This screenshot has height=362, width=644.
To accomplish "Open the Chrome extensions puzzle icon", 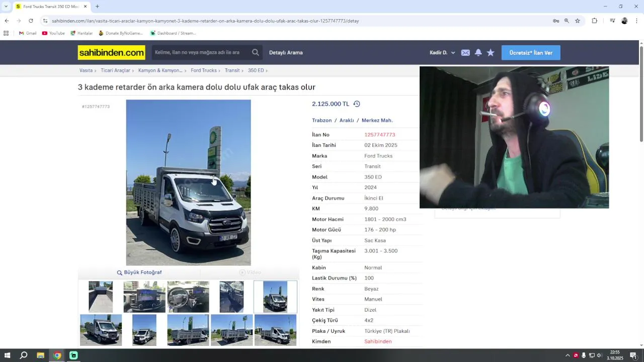I will pos(595,21).
